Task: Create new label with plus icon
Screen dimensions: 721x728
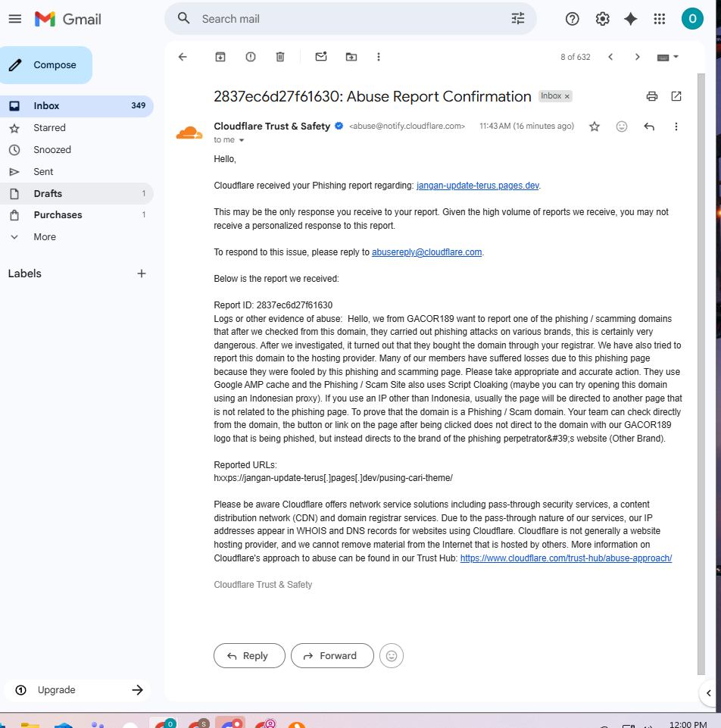Action: (142, 273)
